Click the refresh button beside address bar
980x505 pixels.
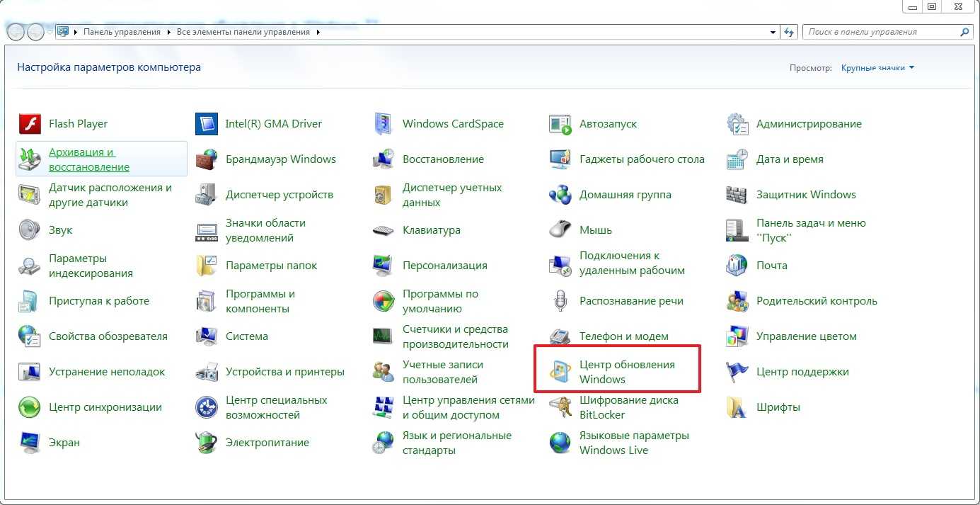coord(790,32)
